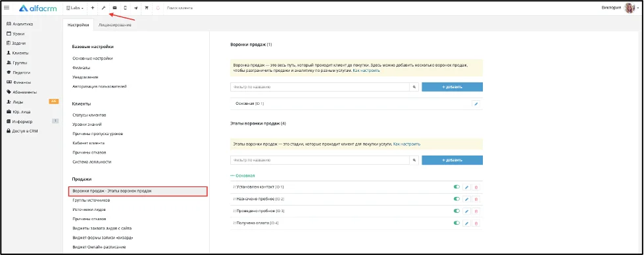Click the paper plane send icon

tap(136, 8)
